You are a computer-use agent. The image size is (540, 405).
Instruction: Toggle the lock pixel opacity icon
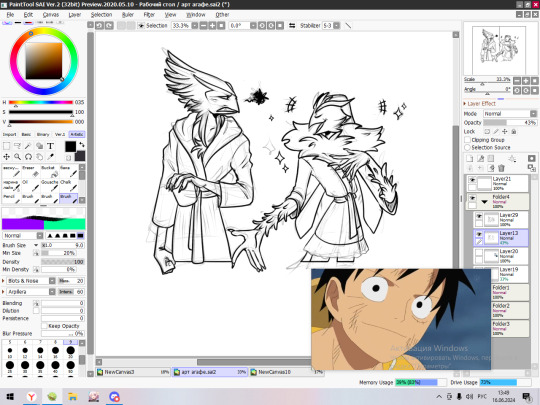coord(487,132)
